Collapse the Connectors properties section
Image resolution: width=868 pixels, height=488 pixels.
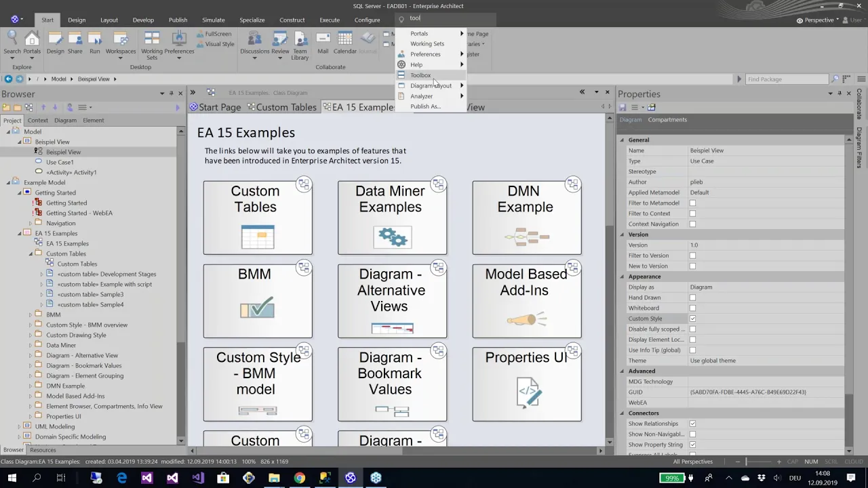622,413
